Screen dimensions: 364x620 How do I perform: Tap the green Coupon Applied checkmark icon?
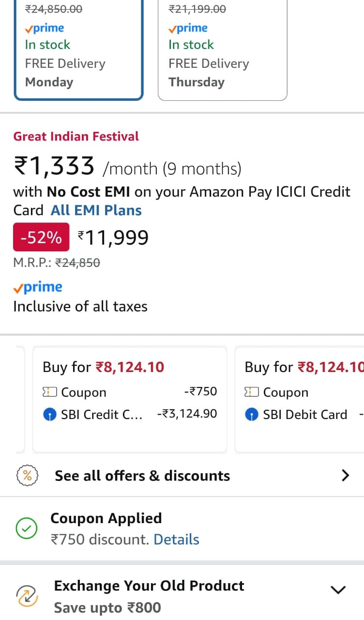pyautogui.click(x=27, y=528)
